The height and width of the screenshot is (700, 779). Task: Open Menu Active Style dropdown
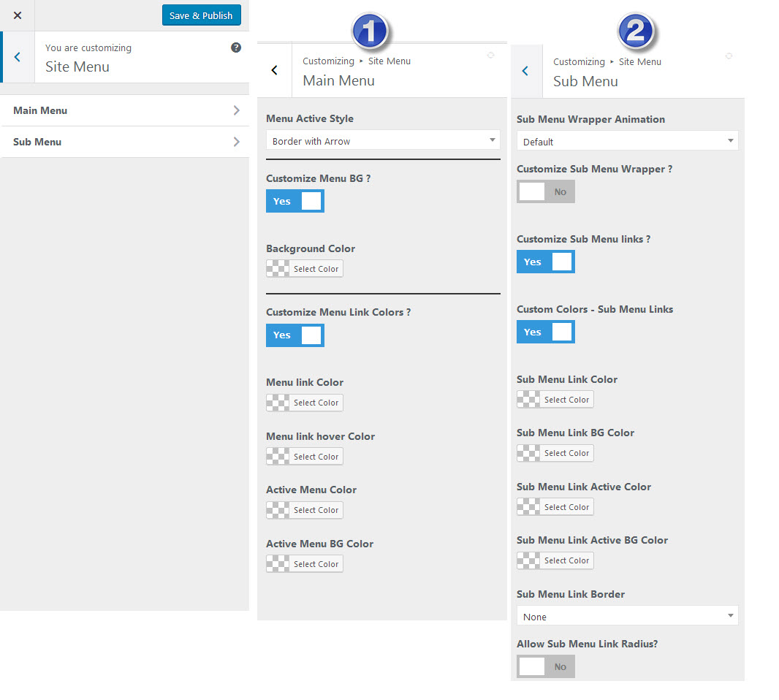point(382,141)
